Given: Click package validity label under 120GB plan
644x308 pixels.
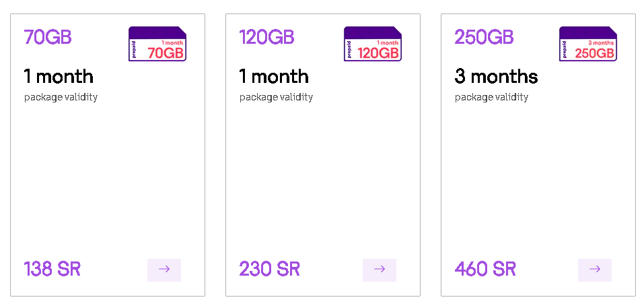Looking at the screenshot, I should pos(276,97).
